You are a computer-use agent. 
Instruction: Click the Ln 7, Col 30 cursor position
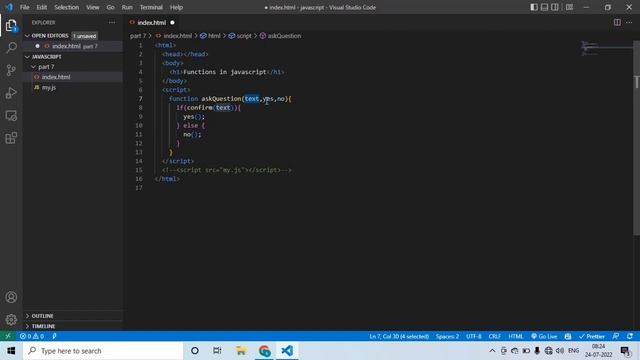(399, 336)
